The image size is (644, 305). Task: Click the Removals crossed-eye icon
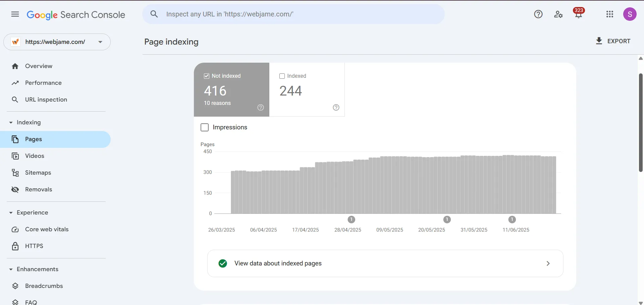pos(15,190)
